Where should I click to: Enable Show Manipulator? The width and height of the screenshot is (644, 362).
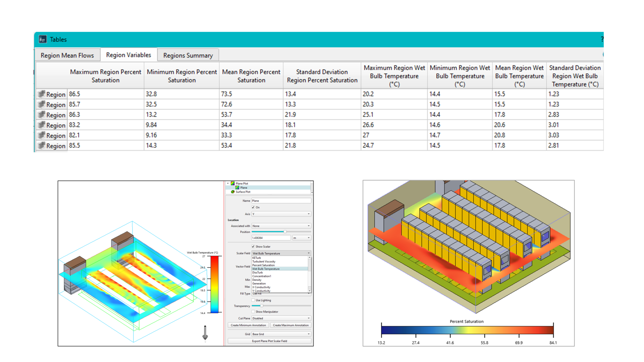point(253,311)
